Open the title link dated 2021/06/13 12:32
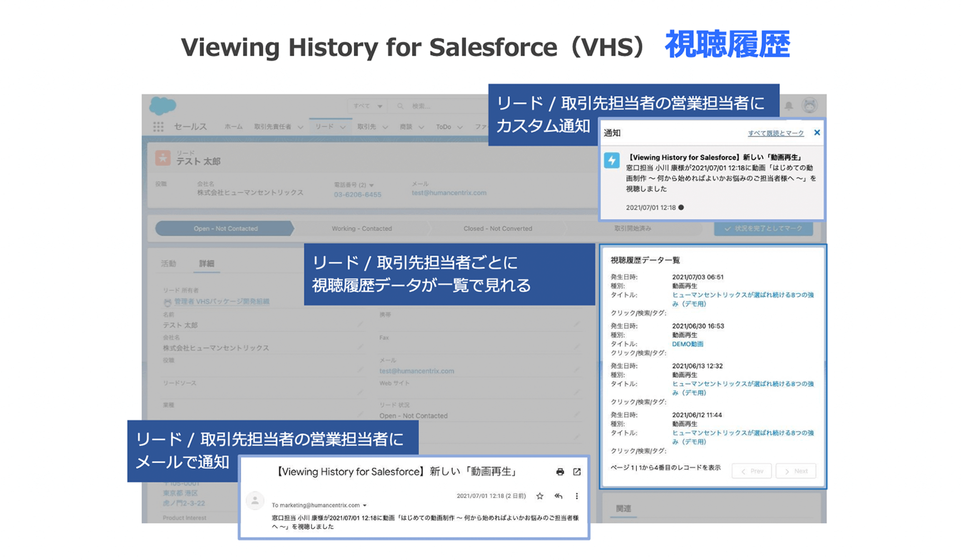The width and height of the screenshot is (963, 560). pyautogui.click(x=743, y=388)
